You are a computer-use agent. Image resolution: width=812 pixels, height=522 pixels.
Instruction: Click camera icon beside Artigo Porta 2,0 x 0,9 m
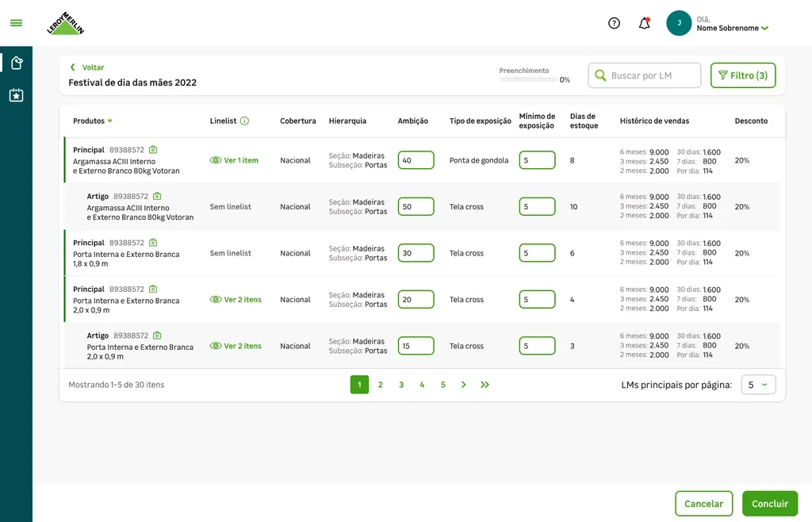coord(158,336)
